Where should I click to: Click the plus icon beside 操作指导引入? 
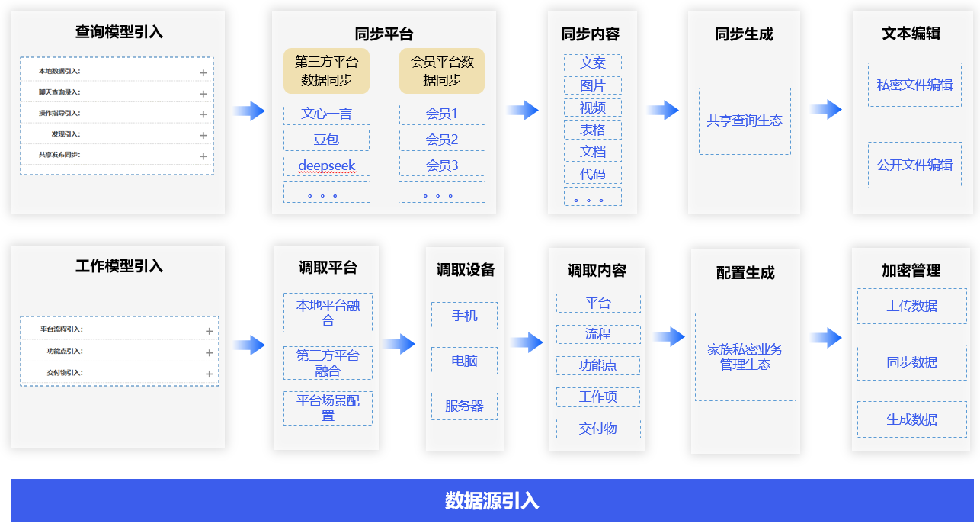(203, 114)
